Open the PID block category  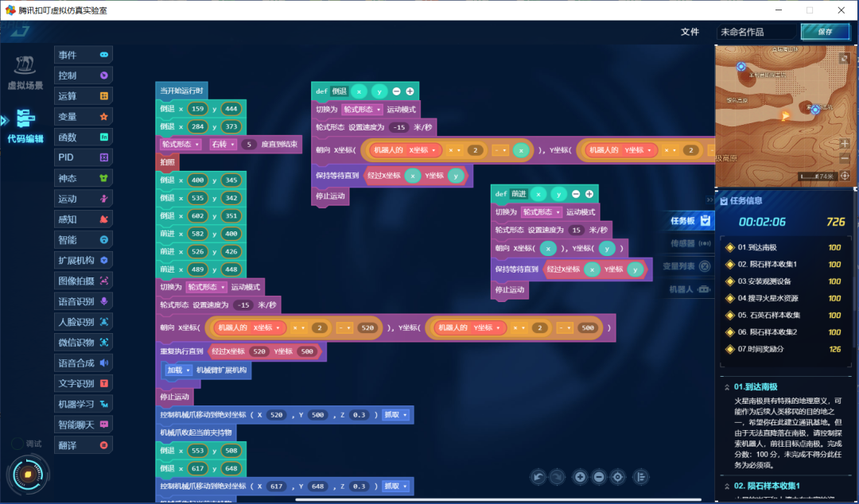click(84, 157)
